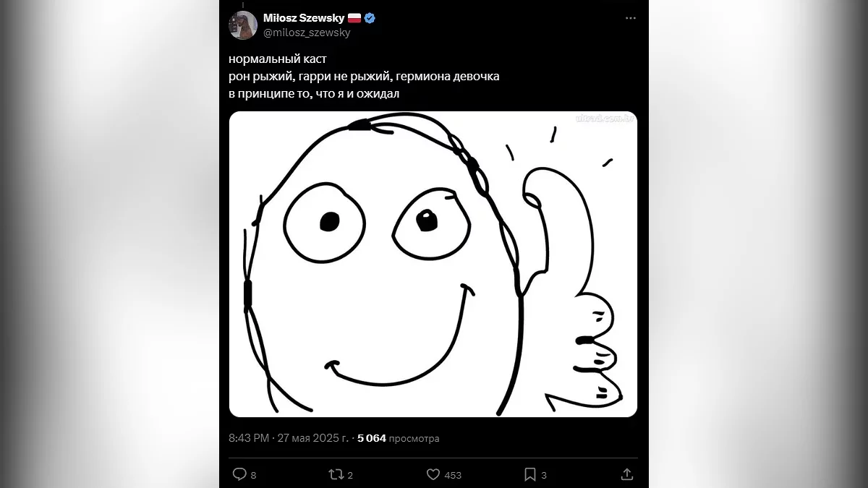Click the reply count number 8

click(x=254, y=475)
